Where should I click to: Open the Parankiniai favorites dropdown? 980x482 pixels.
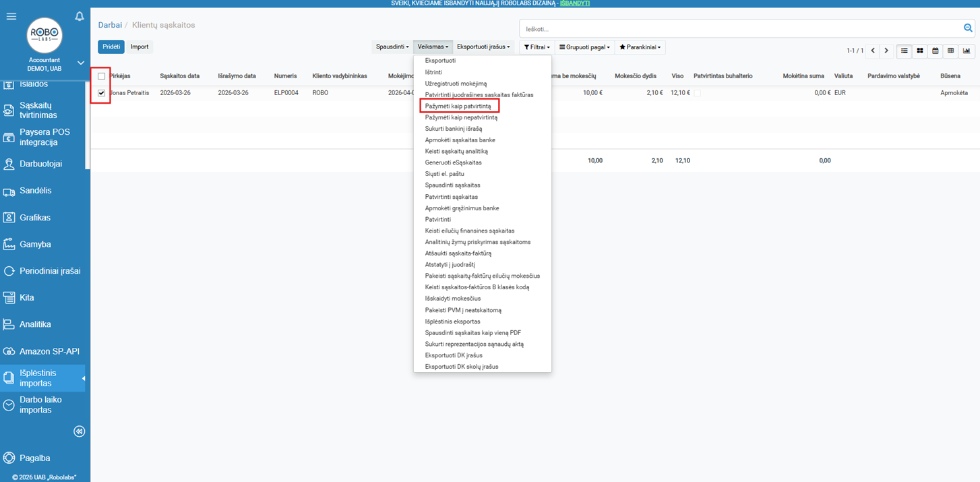coord(640,47)
